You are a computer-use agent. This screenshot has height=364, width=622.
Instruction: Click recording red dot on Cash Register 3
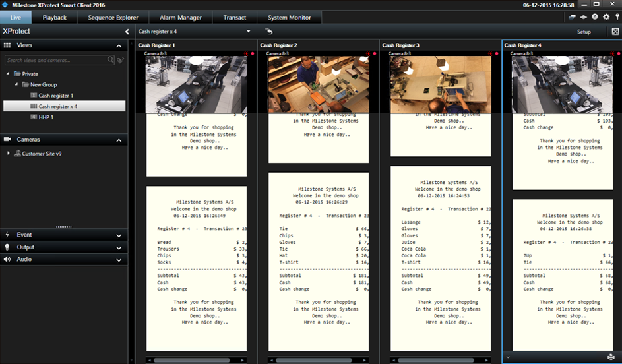[x=497, y=53]
